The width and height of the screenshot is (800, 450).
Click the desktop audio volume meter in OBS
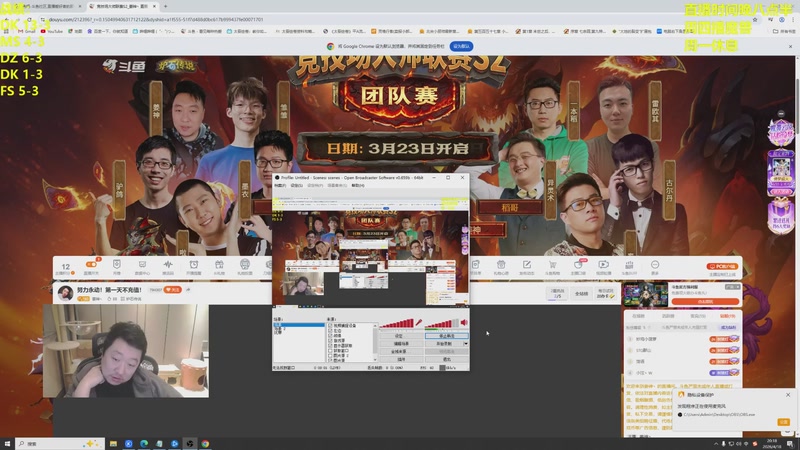click(x=442, y=323)
